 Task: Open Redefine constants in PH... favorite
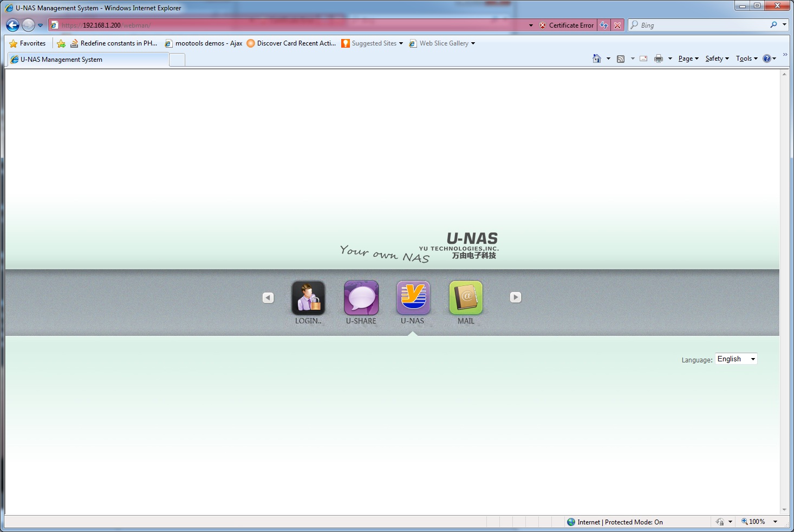coord(114,43)
